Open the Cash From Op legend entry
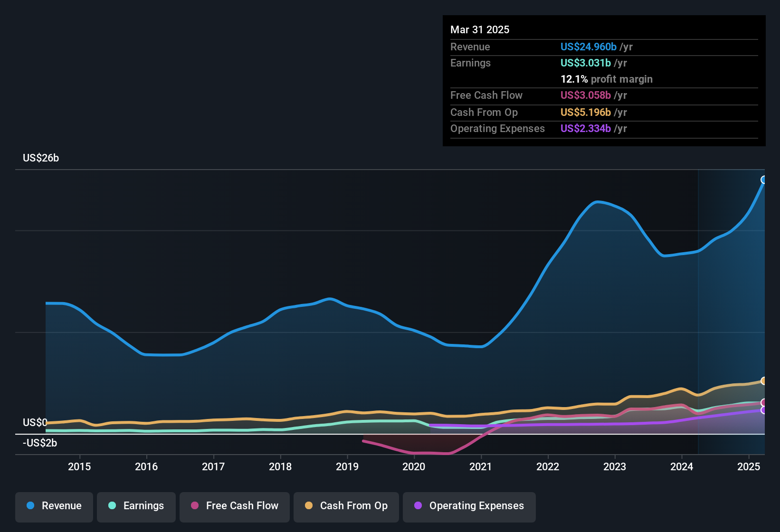 click(346, 506)
